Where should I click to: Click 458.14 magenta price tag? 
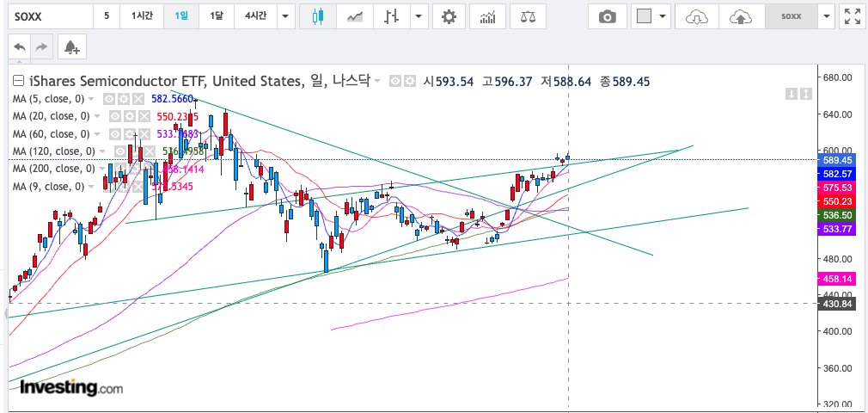point(837,280)
